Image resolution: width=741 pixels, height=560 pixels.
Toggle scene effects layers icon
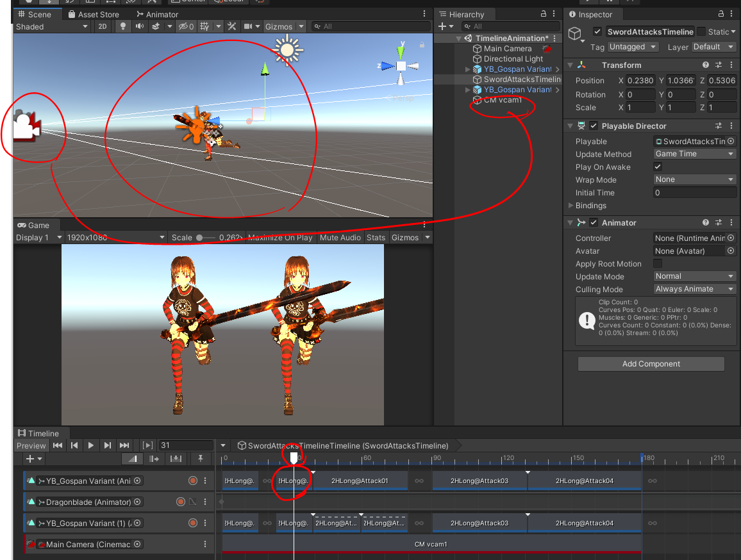[x=156, y=26]
